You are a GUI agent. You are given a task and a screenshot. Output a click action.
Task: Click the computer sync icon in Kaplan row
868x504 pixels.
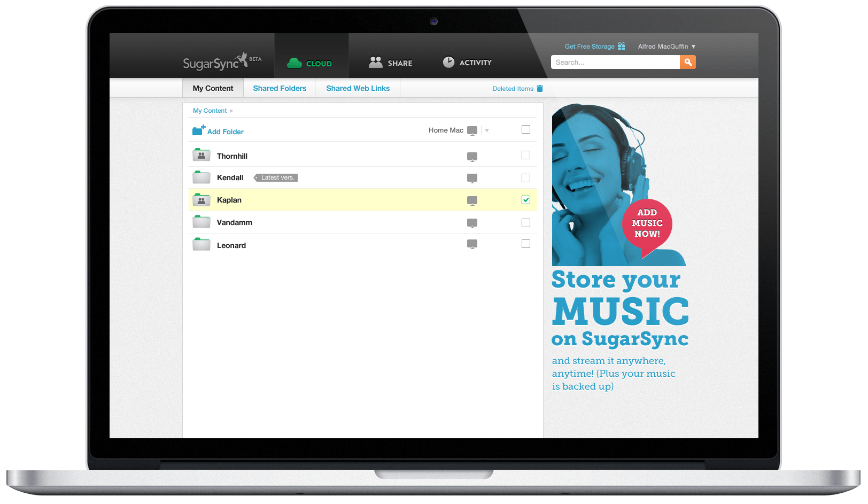[x=472, y=200]
